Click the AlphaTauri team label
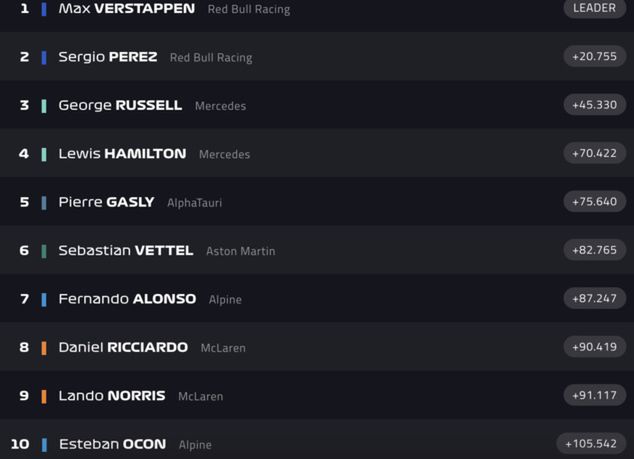The image size is (634, 459). tap(194, 203)
